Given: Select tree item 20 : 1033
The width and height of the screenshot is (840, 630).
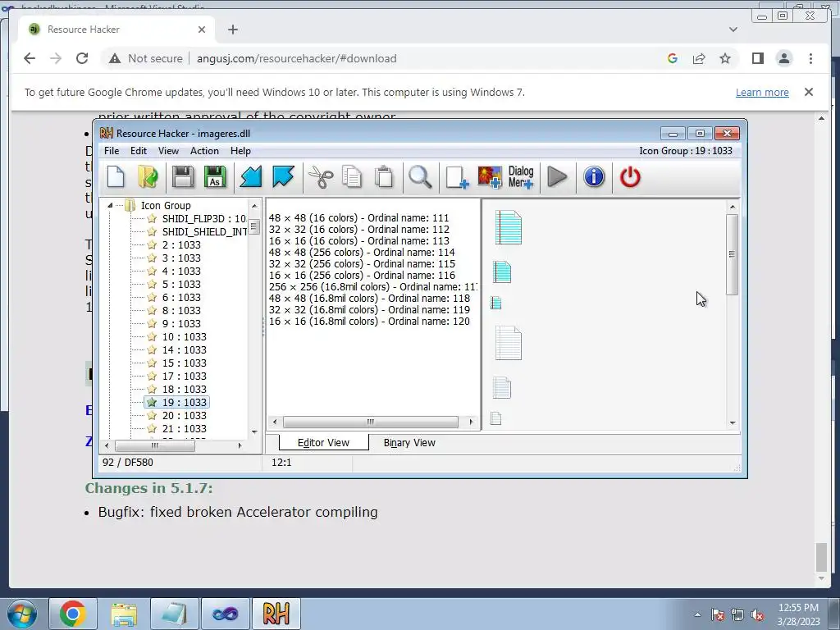Looking at the screenshot, I should pyautogui.click(x=184, y=415).
